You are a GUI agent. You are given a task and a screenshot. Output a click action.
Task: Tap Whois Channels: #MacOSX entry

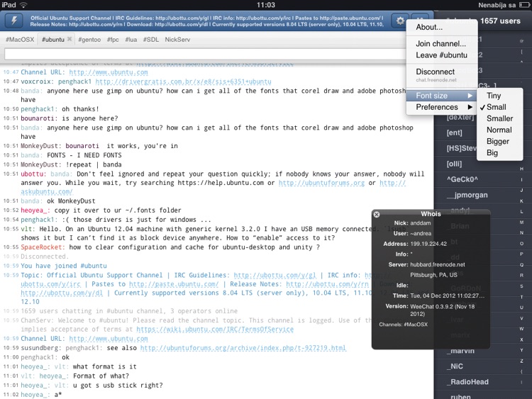[x=404, y=325]
